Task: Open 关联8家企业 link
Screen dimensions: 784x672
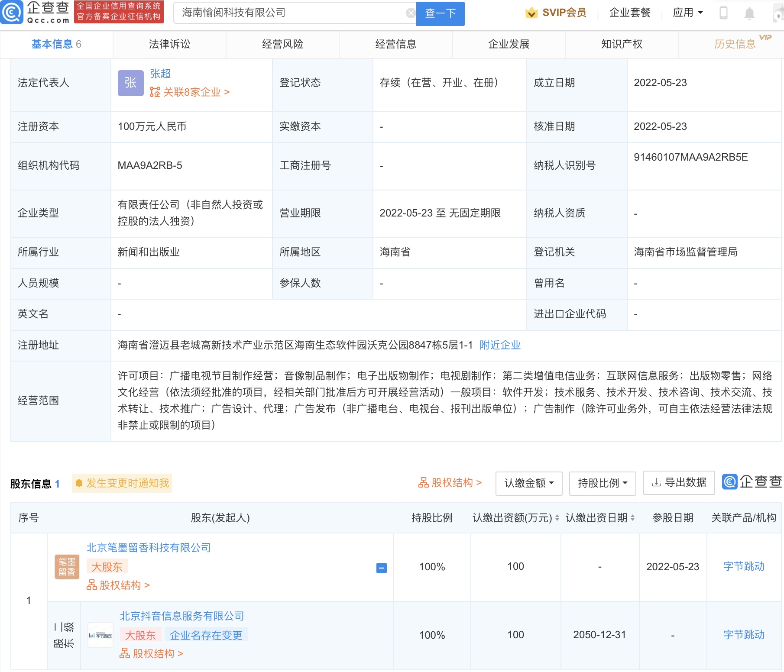Action: coord(190,92)
